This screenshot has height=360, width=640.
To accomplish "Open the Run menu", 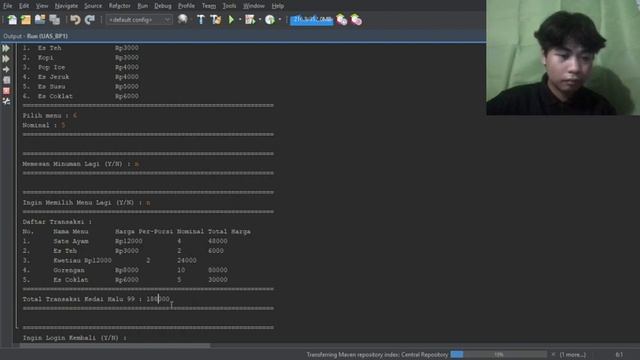I will [142, 6].
